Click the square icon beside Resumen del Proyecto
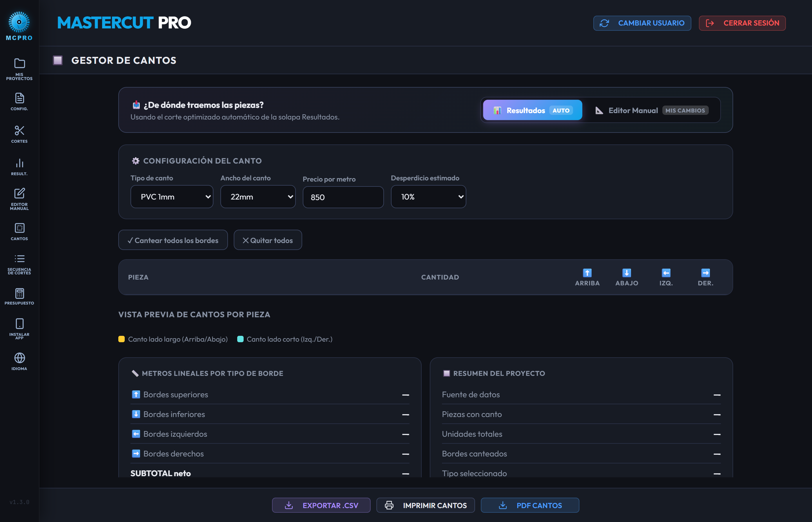This screenshot has height=522, width=812. point(446,373)
